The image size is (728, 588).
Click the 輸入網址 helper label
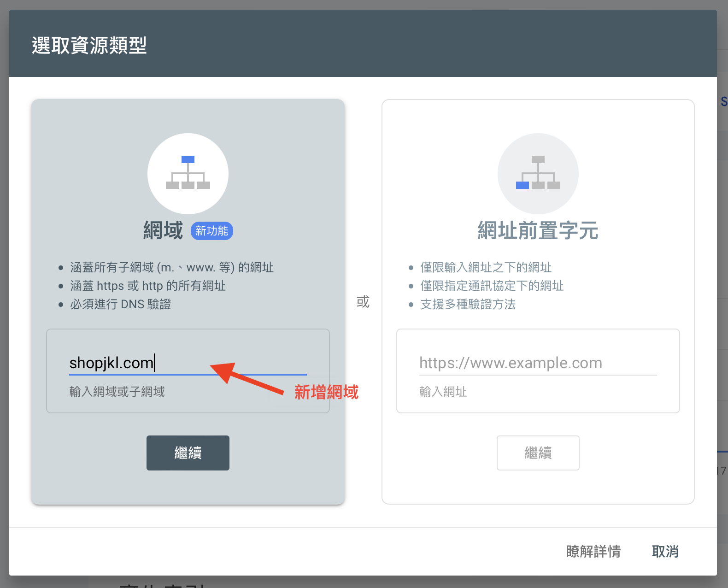tap(443, 392)
